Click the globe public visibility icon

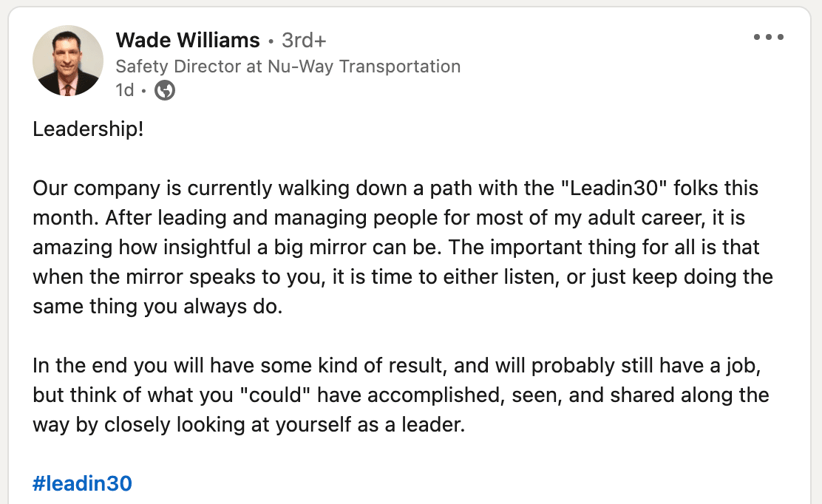pos(165,90)
